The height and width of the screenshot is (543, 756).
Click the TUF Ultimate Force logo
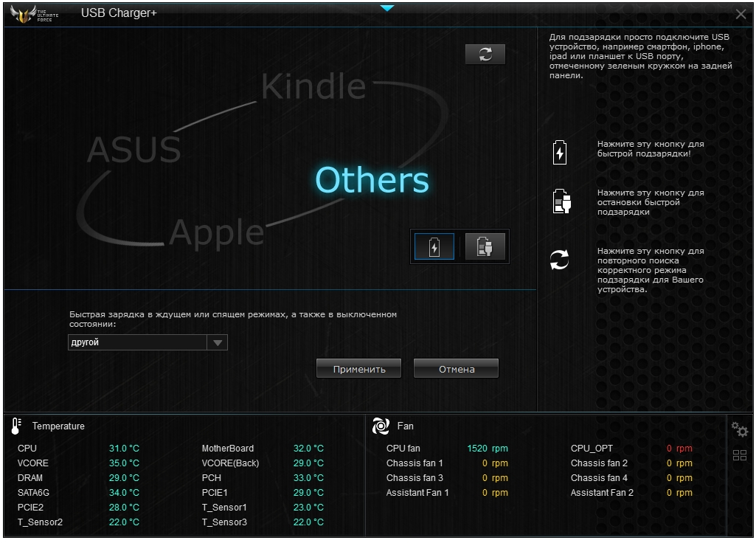tap(34, 14)
